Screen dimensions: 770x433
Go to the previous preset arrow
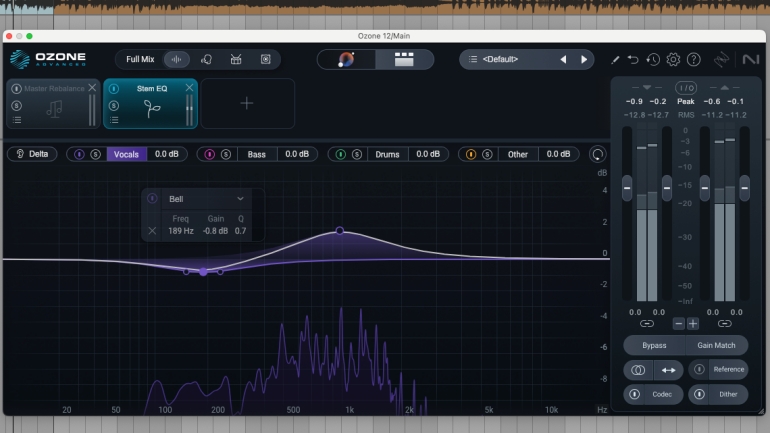563,59
